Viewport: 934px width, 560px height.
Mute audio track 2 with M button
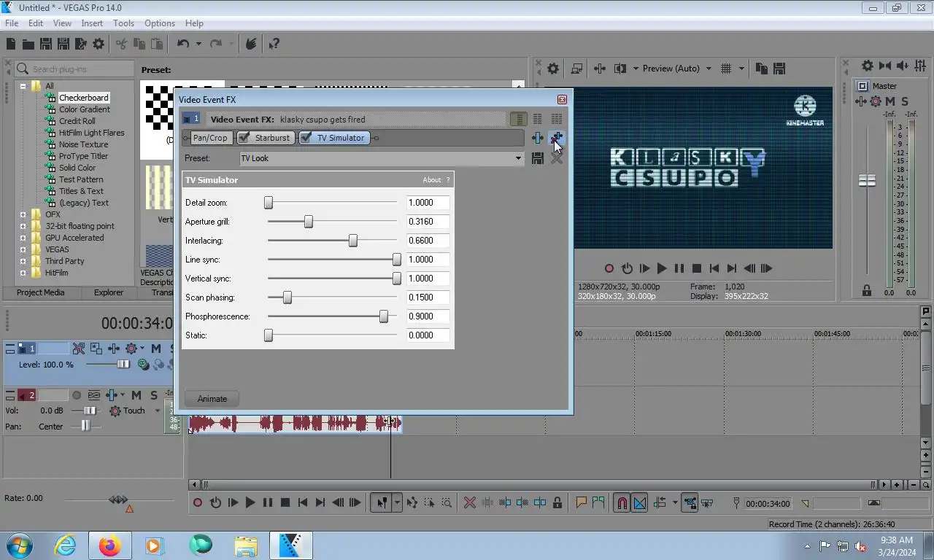click(136, 395)
